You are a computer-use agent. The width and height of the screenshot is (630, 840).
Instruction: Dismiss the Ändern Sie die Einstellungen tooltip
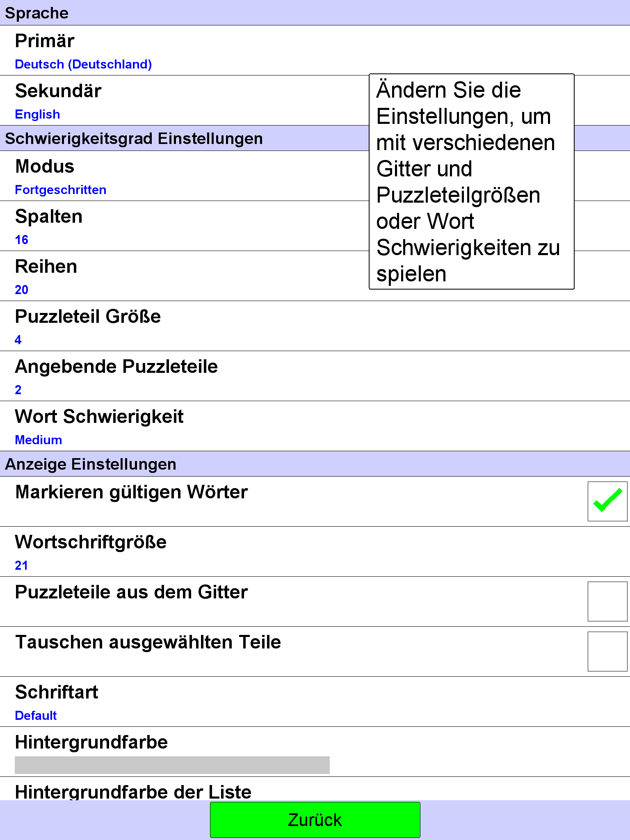click(x=472, y=182)
